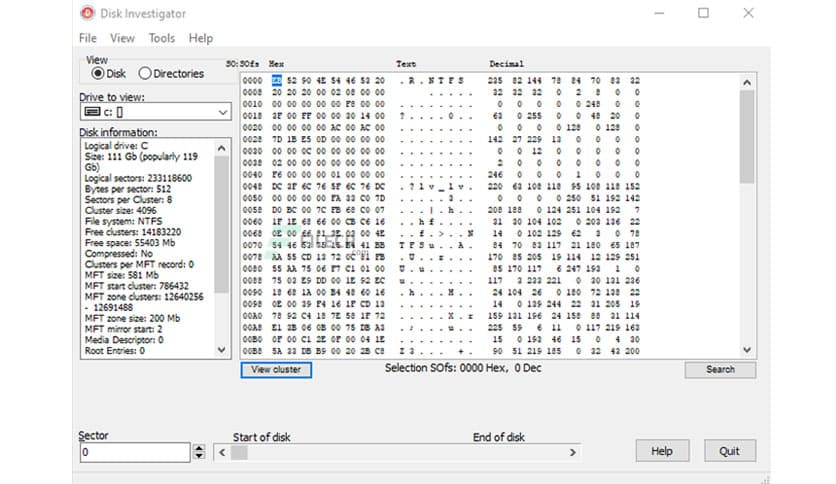
Task: Click 'Bytes per sector: 512' line
Action: [127, 189]
